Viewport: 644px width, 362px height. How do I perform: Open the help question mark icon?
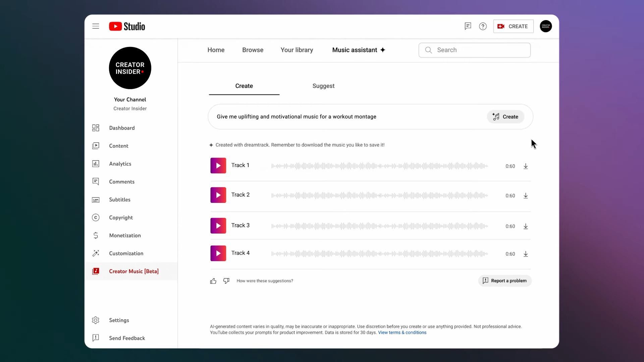(x=483, y=26)
